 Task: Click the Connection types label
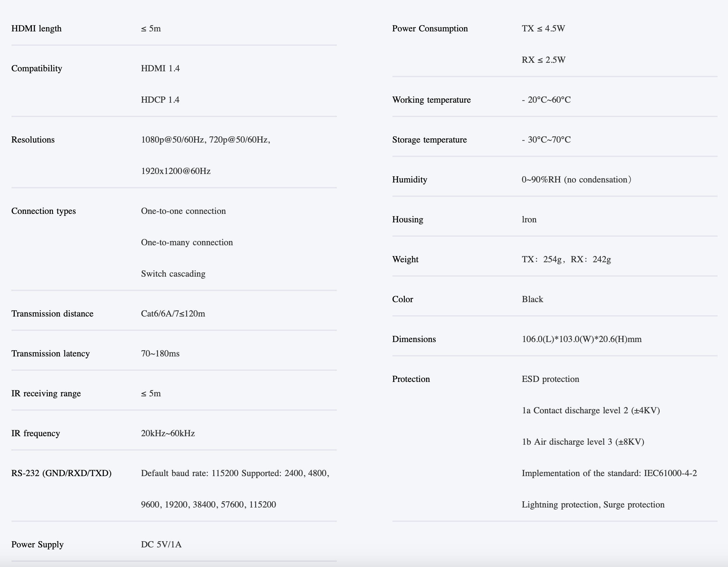tap(43, 211)
